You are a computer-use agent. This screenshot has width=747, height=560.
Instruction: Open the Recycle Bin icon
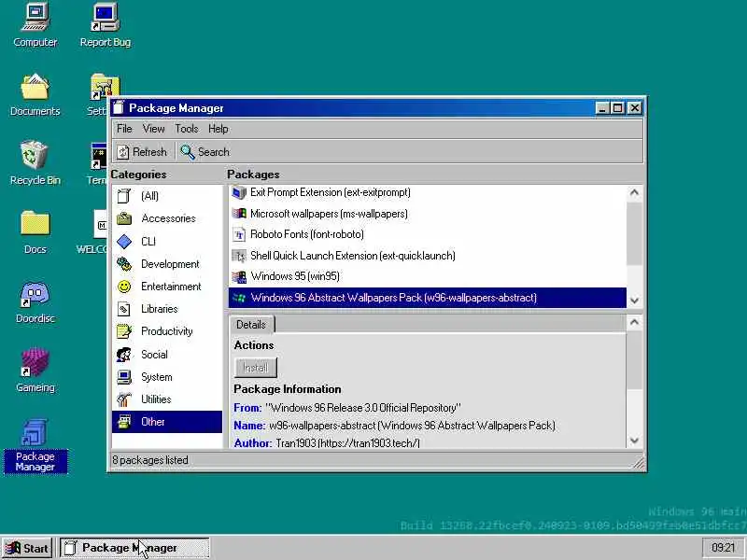coord(35,163)
